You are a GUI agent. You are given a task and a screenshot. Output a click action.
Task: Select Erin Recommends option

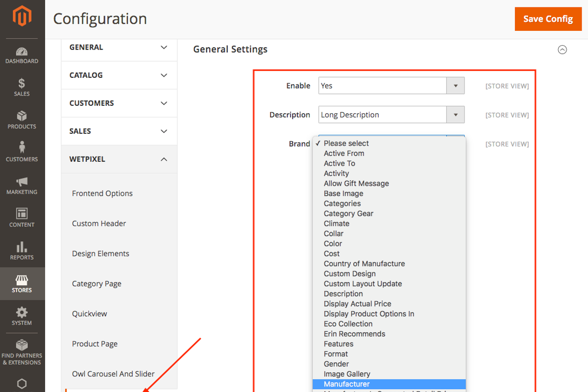(389, 334)
